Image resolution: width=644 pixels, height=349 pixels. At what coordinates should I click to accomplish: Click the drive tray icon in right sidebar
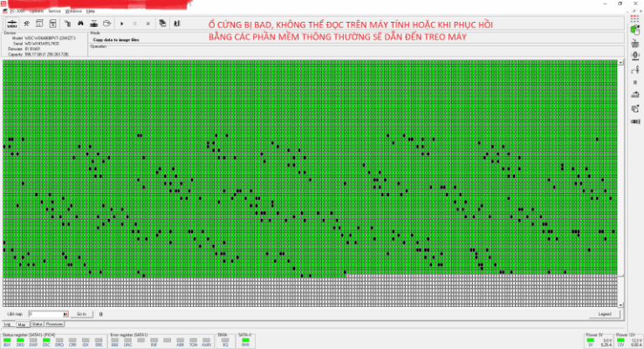pos(635,95)
